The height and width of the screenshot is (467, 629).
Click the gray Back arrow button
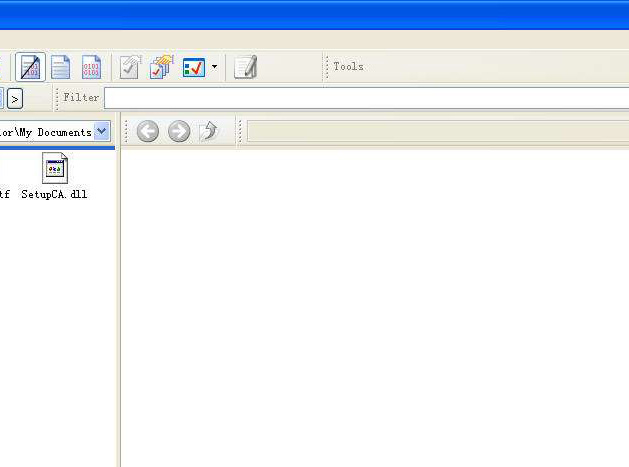pos(148,131)
